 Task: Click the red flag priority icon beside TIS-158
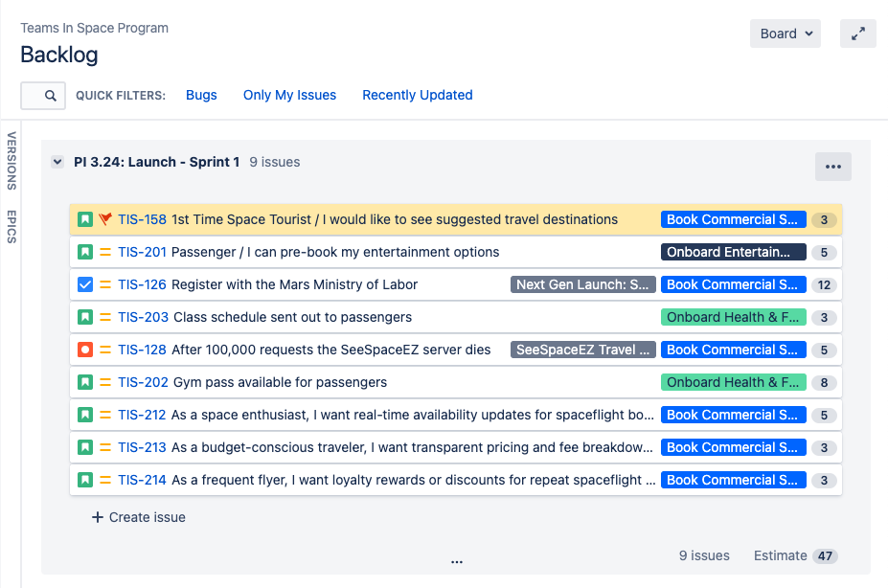(105, 219)
